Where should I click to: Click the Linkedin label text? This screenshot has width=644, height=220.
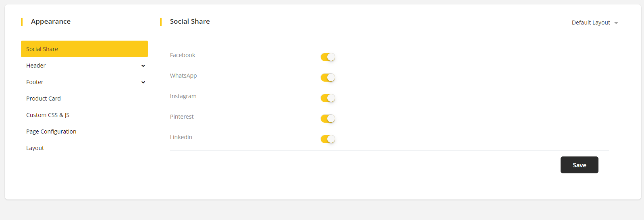point(181,137)
